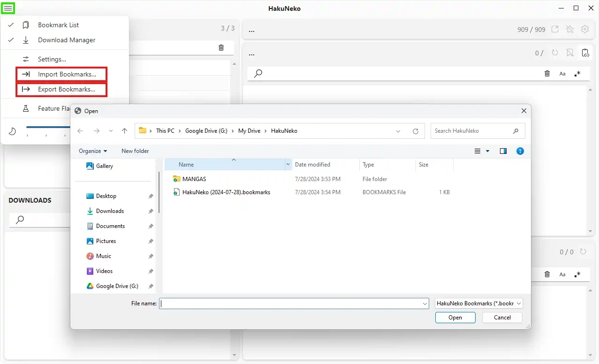Select the HakuNeko (2024-07-28).bookmarks file
The width and height of the screenshot is (599, 364).
point(226,192)
